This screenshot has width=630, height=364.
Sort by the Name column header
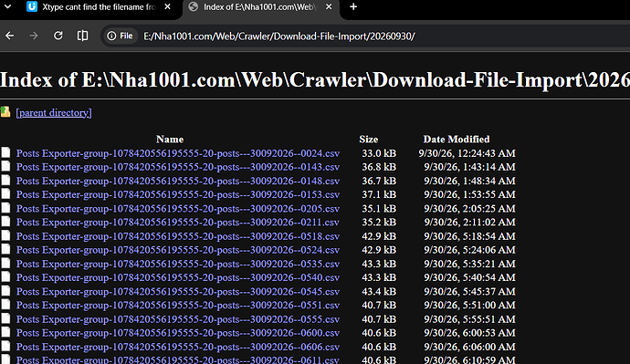point(170,140)
